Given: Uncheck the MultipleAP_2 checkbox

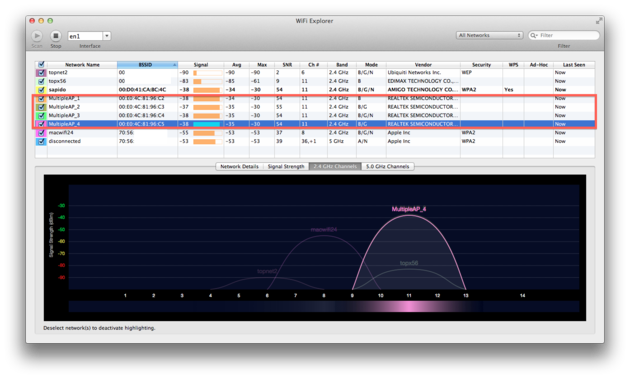Looking at the screenshot, I should pyautogui.click(x=41, y=107).
